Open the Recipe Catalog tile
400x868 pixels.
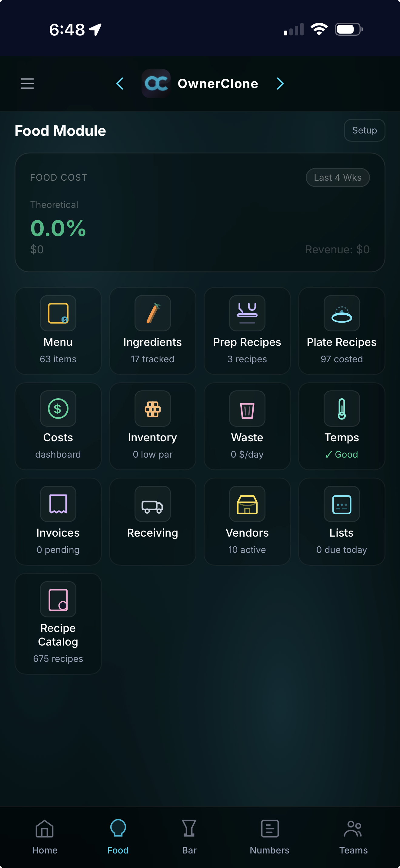[x=58, y=623]
